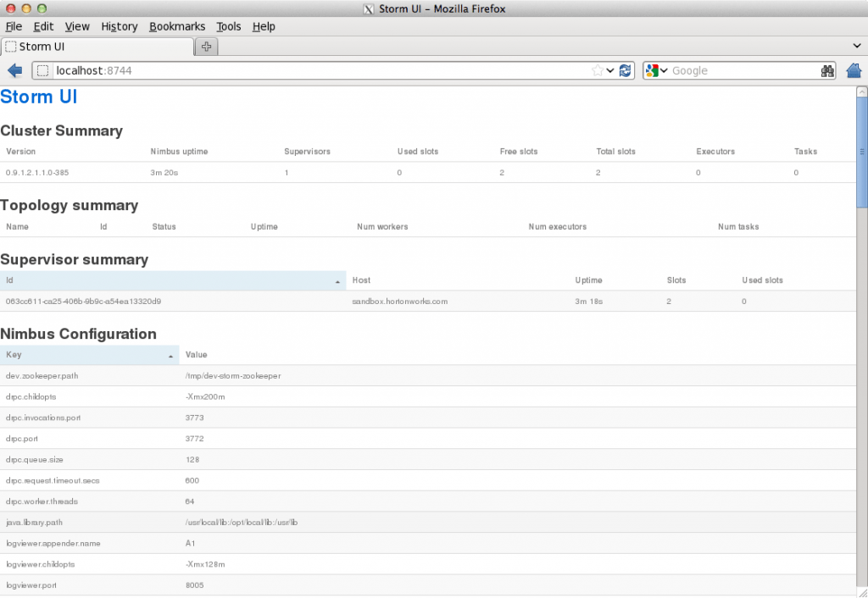Select the Storm UI browser tab
The width and height of the screenshot is (868, 598).
pos(97,47)
